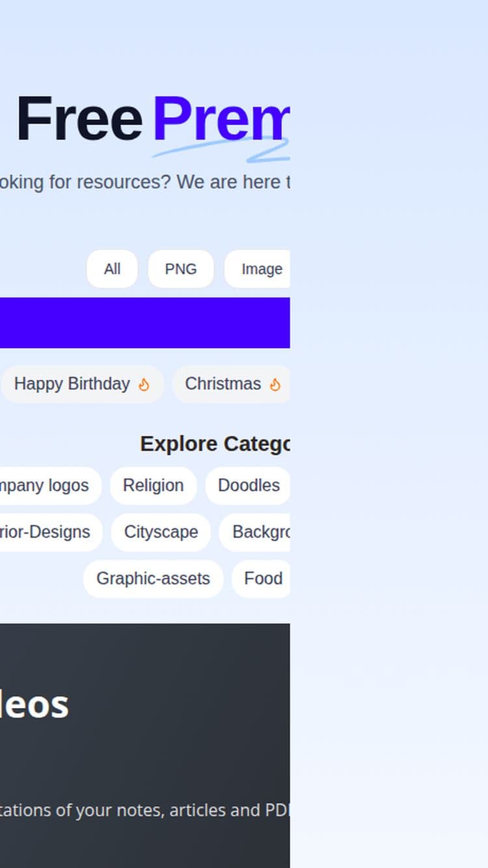Open the company logos category
Image resolution: width=488 pixels, height=868 pixels.
pyautogui.click(x=51, y=485)
